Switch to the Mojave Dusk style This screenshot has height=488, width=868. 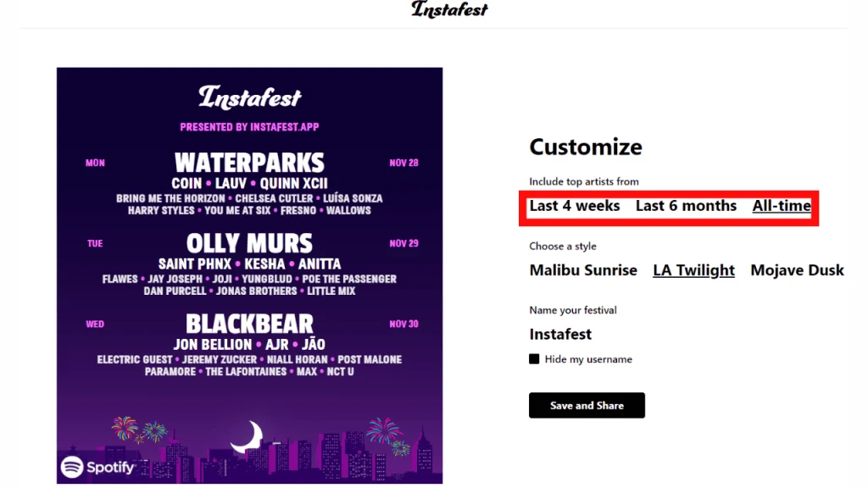(797, 270)
